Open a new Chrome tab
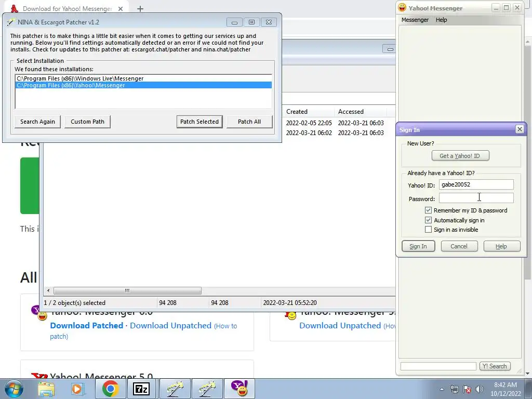532x399 pixels. 140,9
